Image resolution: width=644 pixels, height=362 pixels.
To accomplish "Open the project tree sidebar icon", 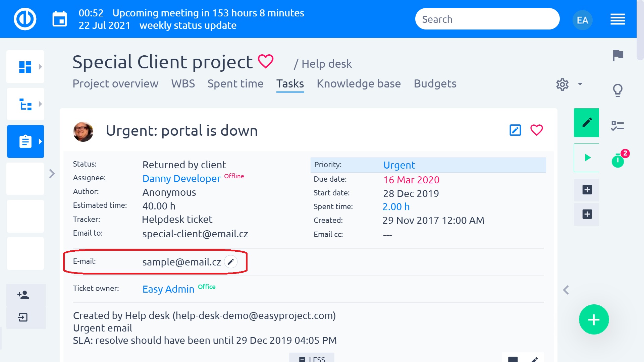I will pos(25,104).
